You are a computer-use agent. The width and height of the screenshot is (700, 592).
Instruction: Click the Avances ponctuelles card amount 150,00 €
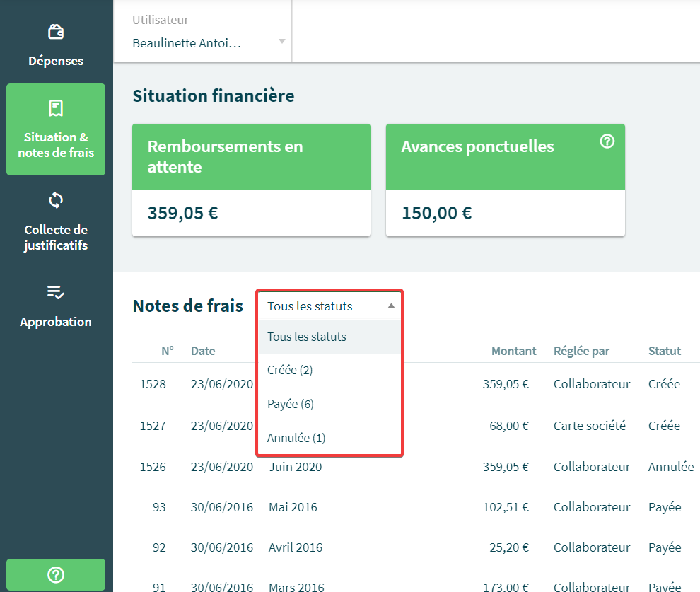pos(436,213)
